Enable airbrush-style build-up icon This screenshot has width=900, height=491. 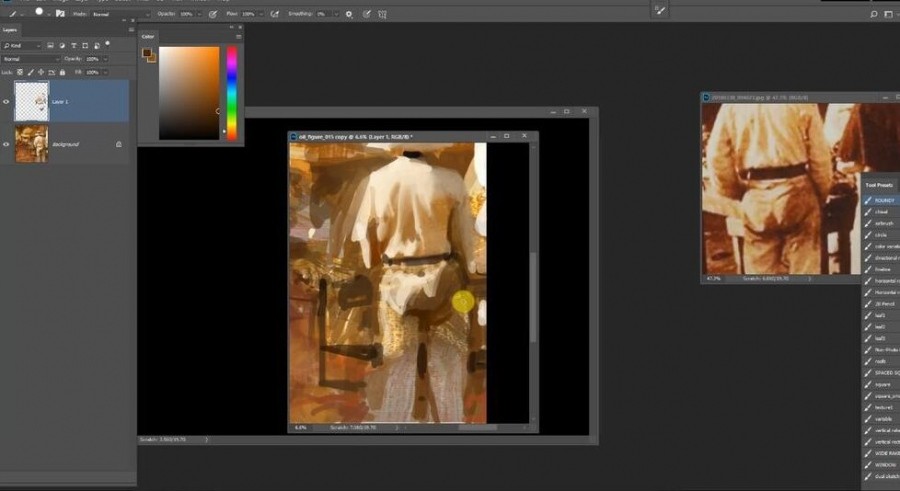point(274,14)
